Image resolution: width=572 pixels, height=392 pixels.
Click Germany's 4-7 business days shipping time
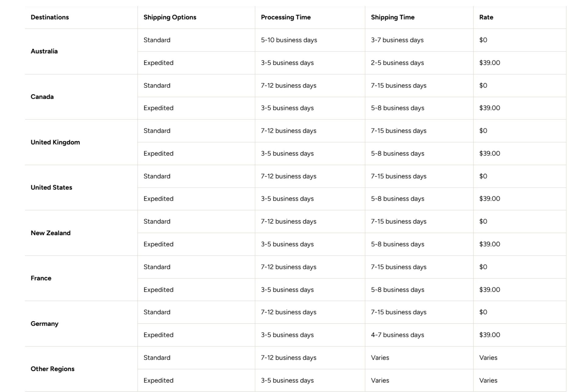coord(397,335)
